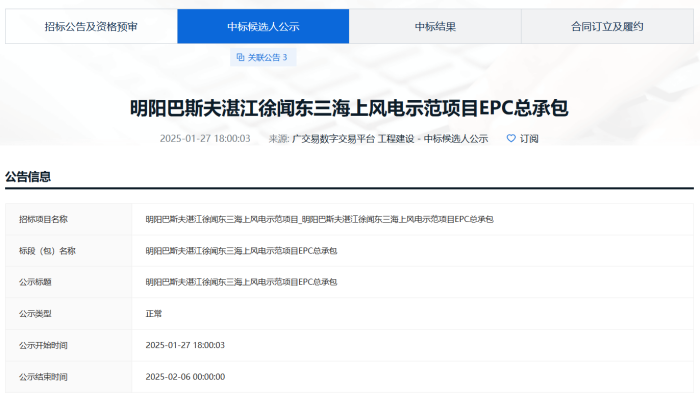Click the 公示类型 label cell
The image size is (700, 393).
[x=69, y=314]
